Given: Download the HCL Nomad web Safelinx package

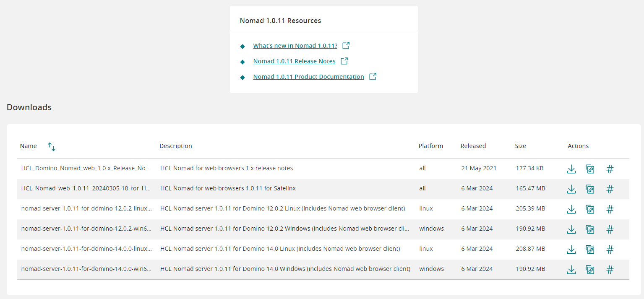Looking at the screenshot, I should coord(571,189).
